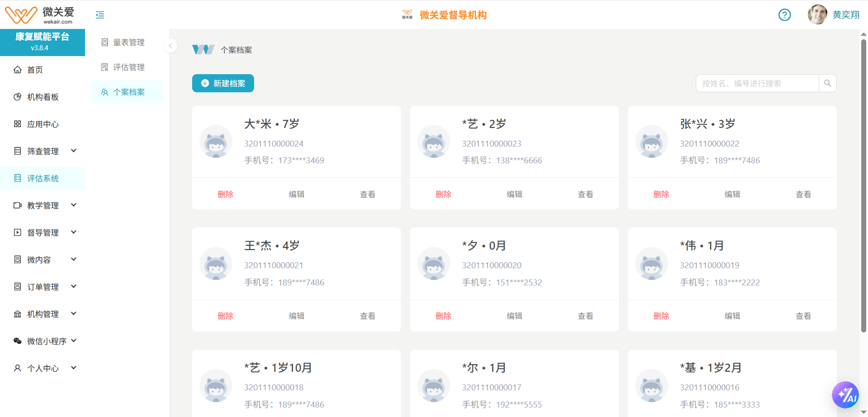868x417 pixels.
Task: Open 应用中心 from the sidebar
Action: pyautogui.click(x=17, y=123)
